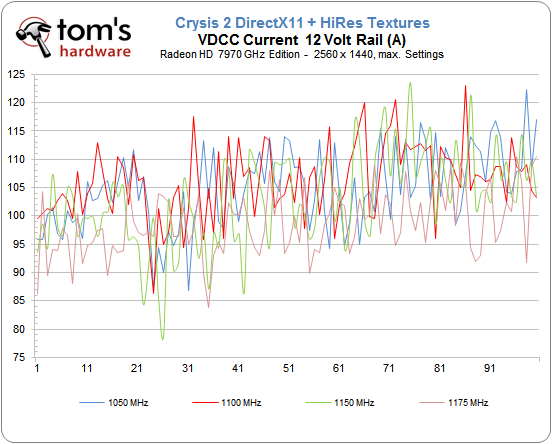Click the x-axis label 31
The height and width of the screenshot is (444, 552).
tap(188, 368)
